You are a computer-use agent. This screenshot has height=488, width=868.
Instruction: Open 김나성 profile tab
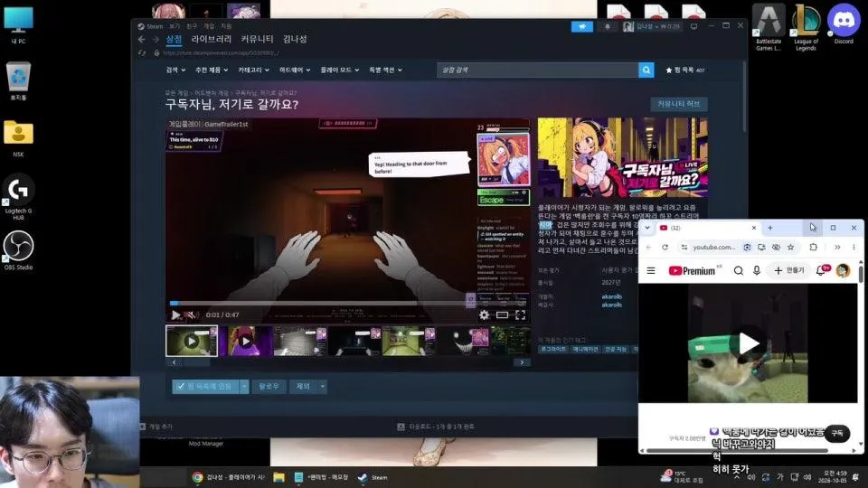295,39
